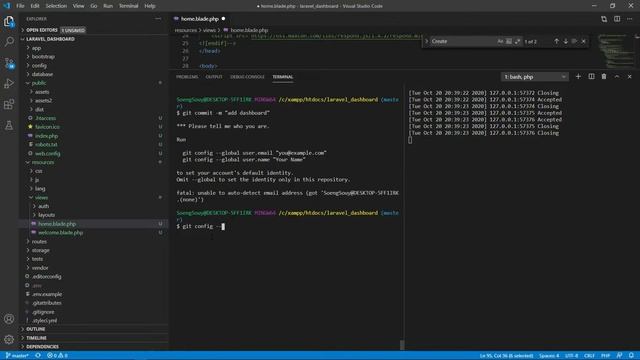The image size is (640, 360).
Task: Close the terminal panel
Action: point(629,77)
